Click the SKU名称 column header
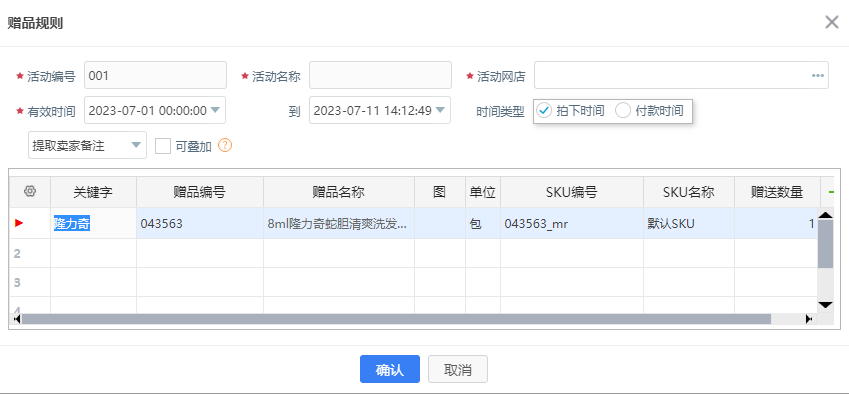The width and height of the screenshot is (849, 394). 689,192
